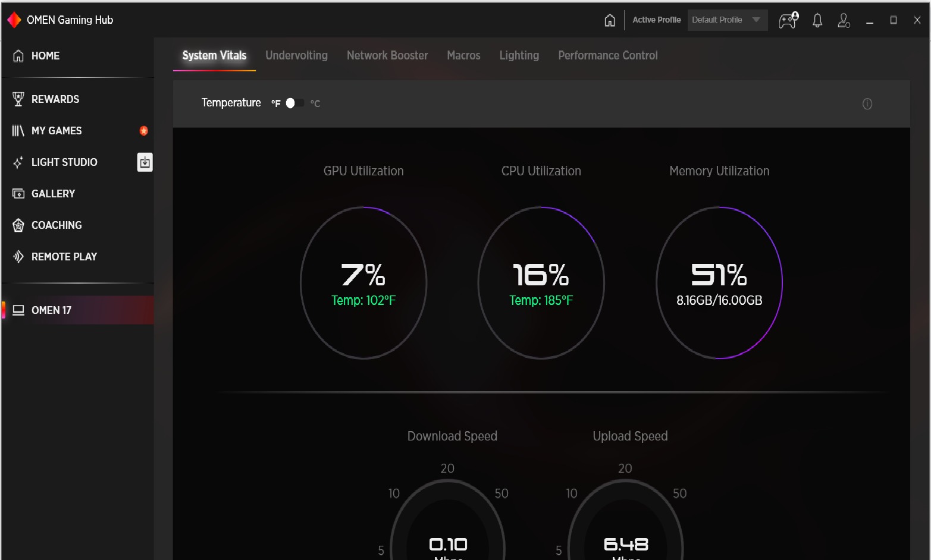
Task: Click the Remote Play broadcast icon
Action: pyautogui.click(x=18, y=257)
